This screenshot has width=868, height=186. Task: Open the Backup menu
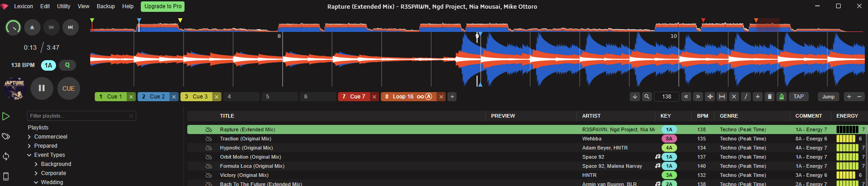coord(106,6)
